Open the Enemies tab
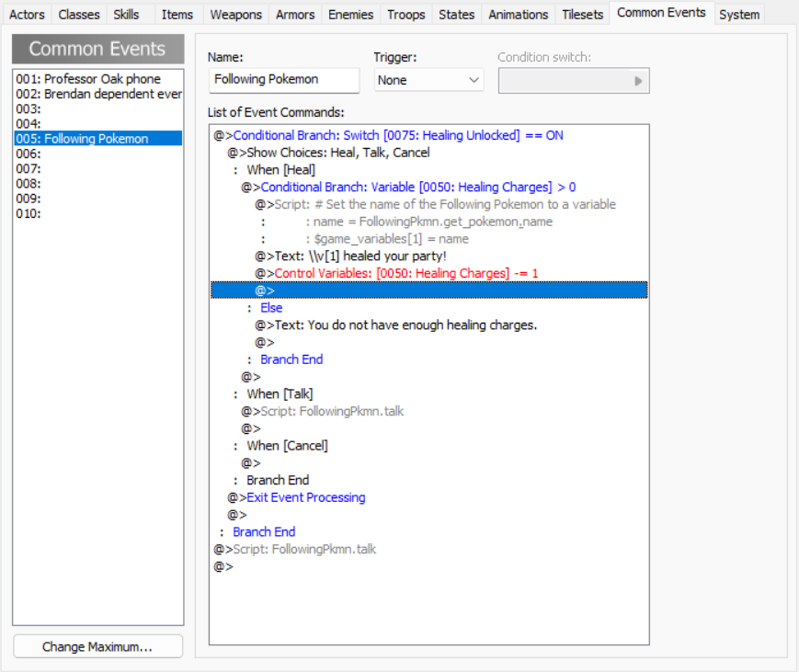 click(x=349, y=14)
